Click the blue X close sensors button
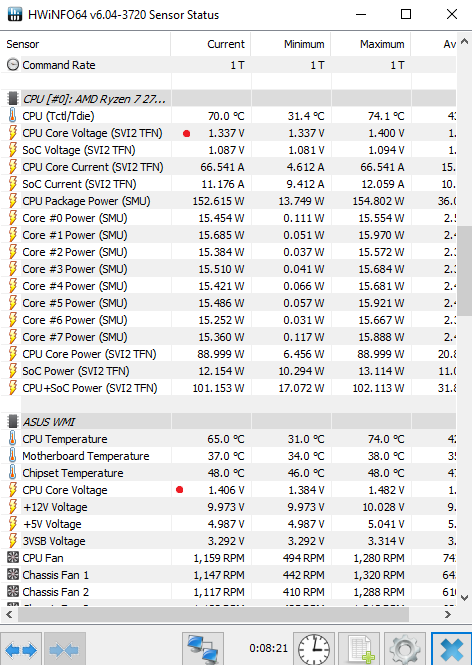 pyautogui.click(x=451, y=649)
